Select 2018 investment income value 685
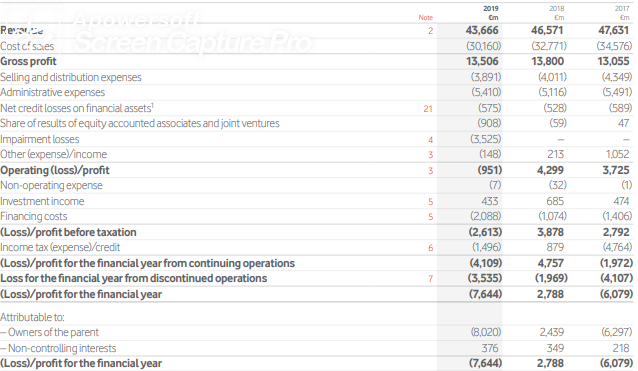 click(555, 201)
